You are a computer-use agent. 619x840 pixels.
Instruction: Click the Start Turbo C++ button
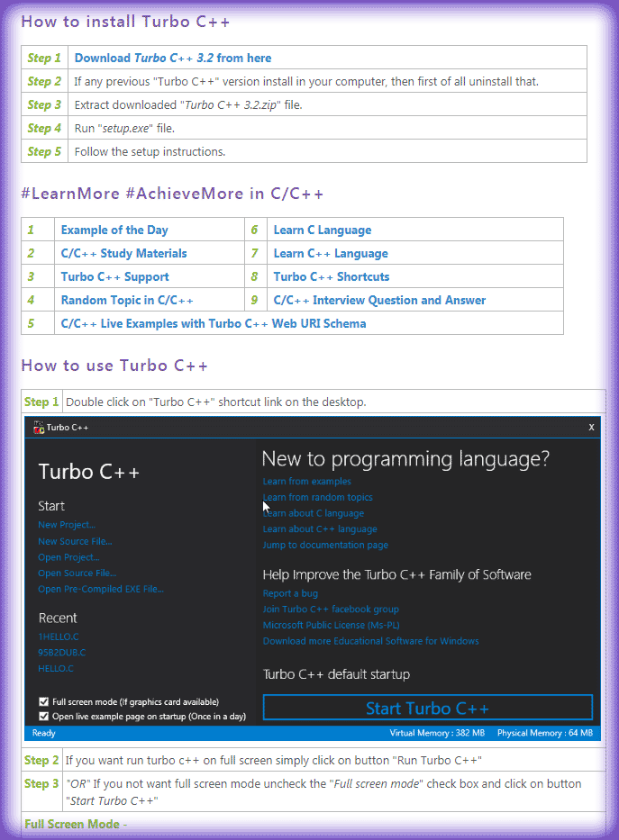click(428, 709)
